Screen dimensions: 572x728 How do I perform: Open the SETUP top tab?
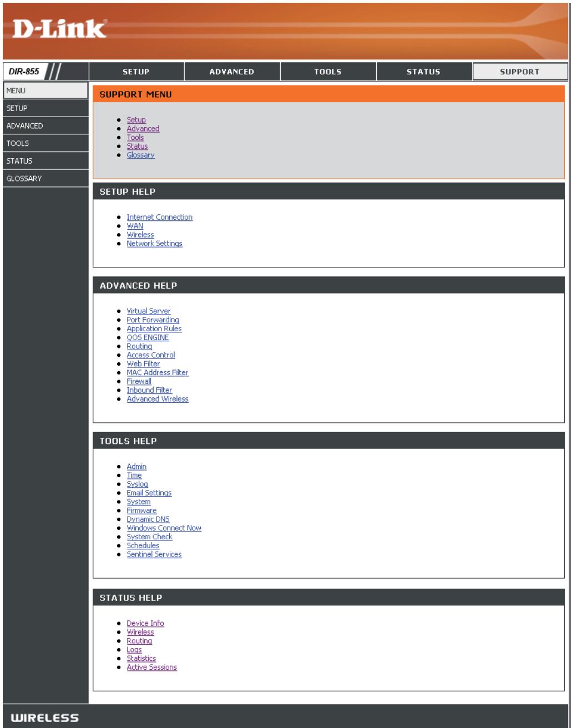[x=136, y=72]
